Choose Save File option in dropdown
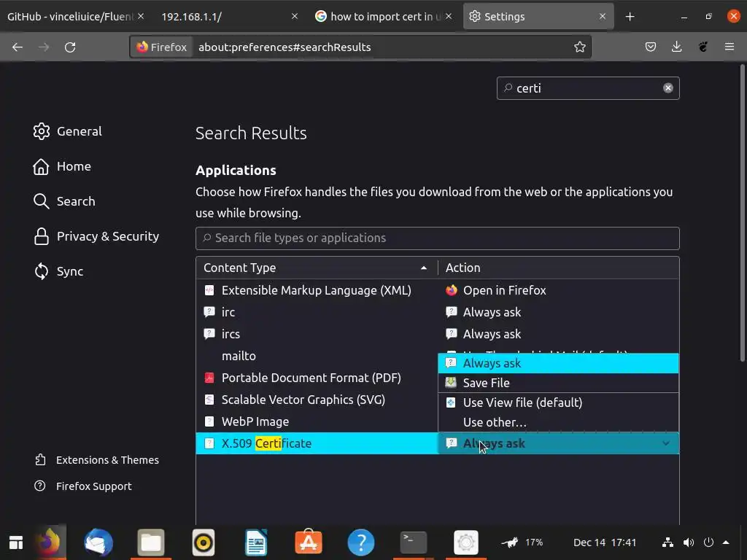The height and width of the screenshot is (560, 747). pos(486,383)
